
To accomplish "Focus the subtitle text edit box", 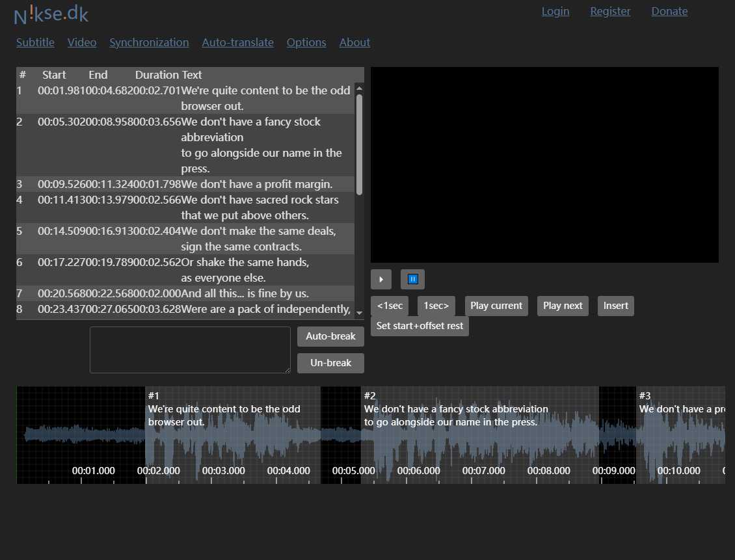I will click(x=190, y=350).
